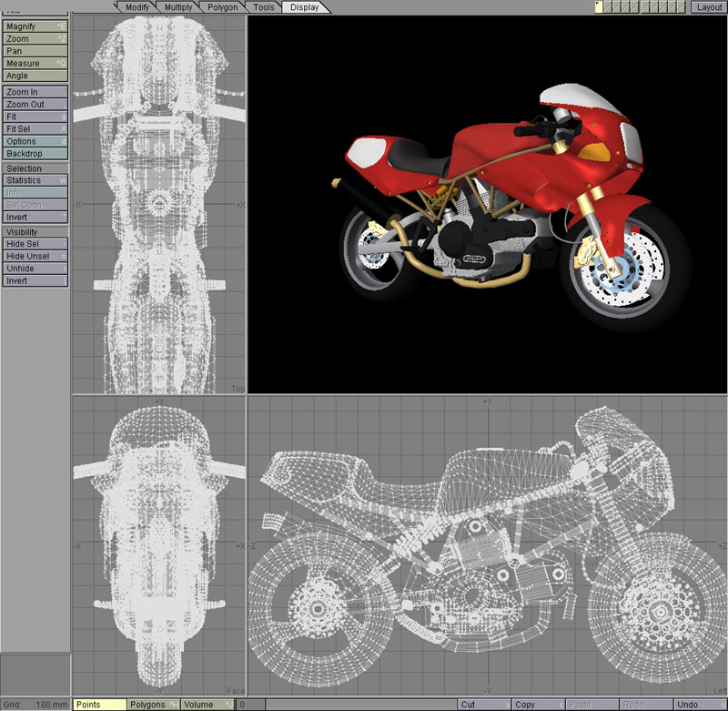
Task: Select the Polygon tab
Action: 222,7
